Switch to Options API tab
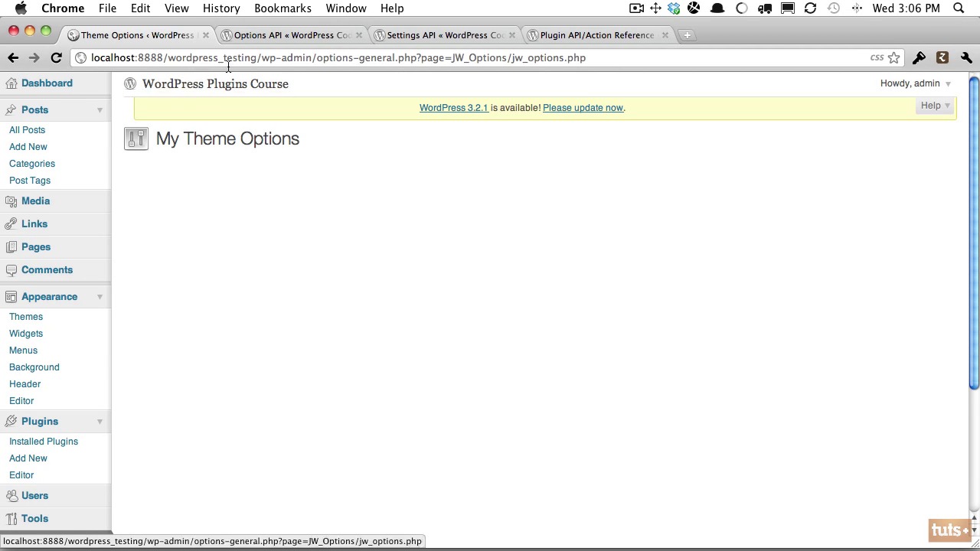The height and width of the screenshot is (551, 980). coord(291,35)
